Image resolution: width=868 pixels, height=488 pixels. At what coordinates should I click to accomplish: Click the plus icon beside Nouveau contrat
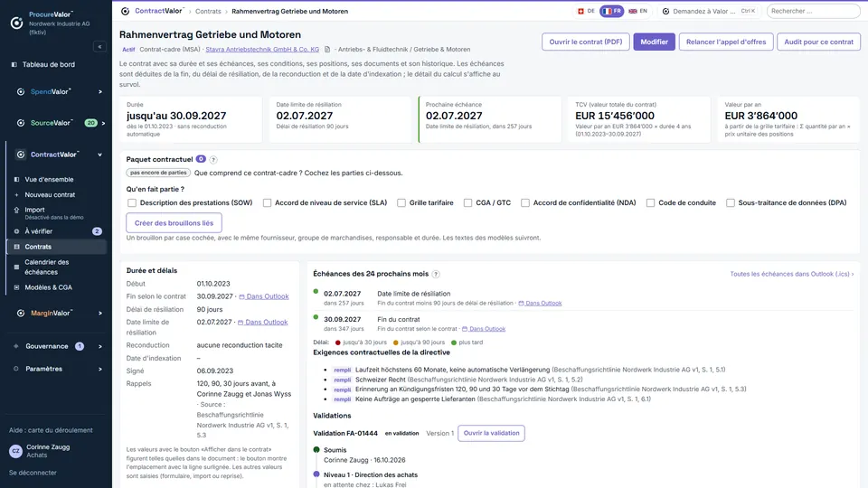click(x=16, y=195)
